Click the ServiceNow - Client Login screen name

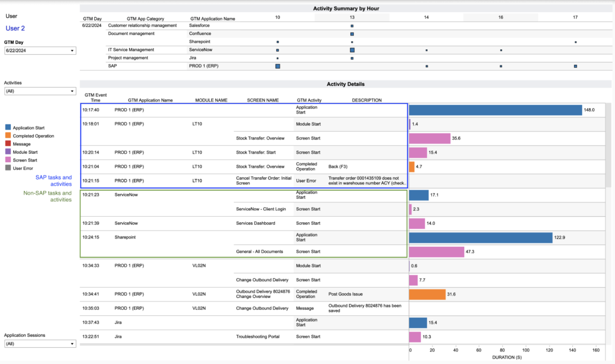click(x=261, y=209)
